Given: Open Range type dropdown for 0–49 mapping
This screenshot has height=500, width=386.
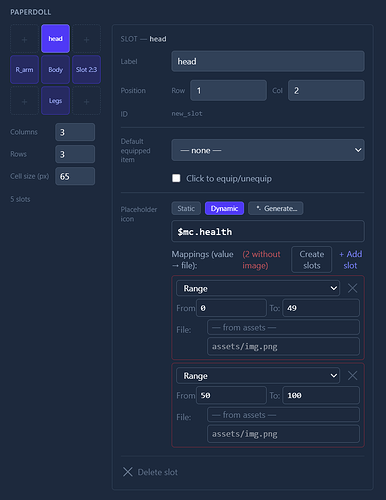Looking at the screenshot, I should (x=258, y=288).
